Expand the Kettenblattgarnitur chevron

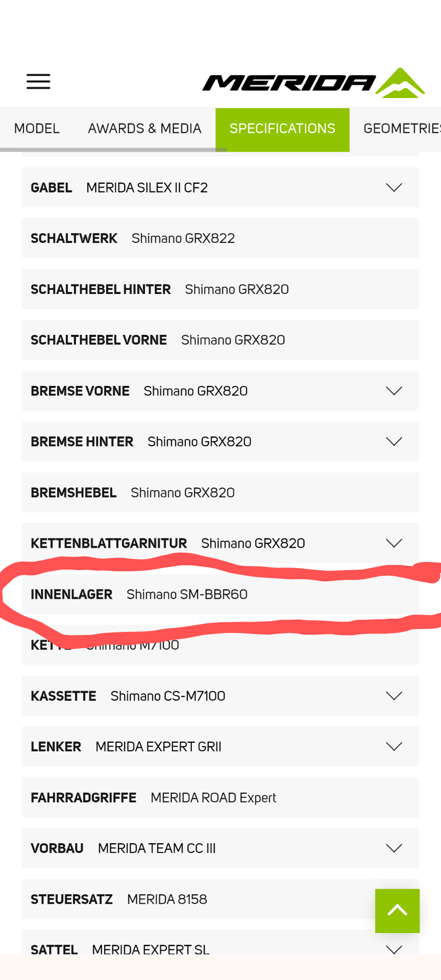click(394, 543)
